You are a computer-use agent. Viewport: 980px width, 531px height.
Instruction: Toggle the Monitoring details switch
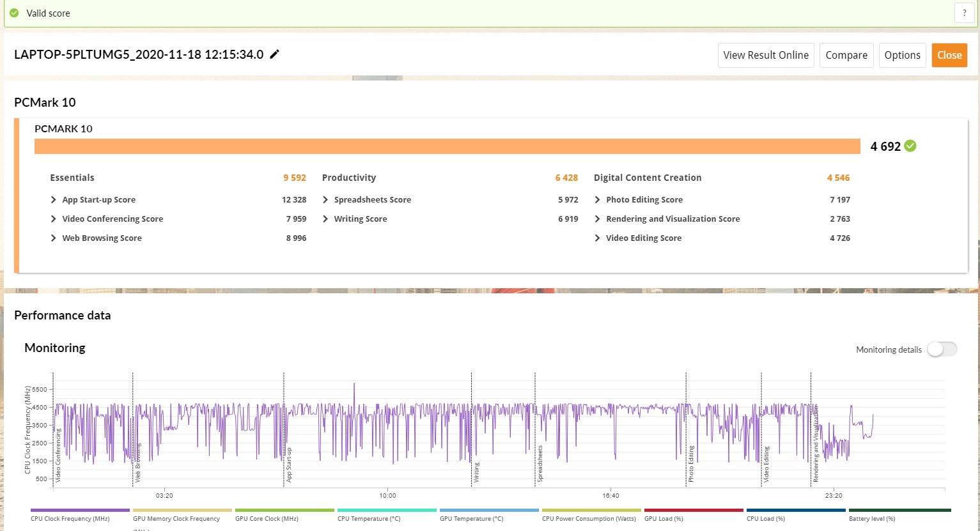942,349
